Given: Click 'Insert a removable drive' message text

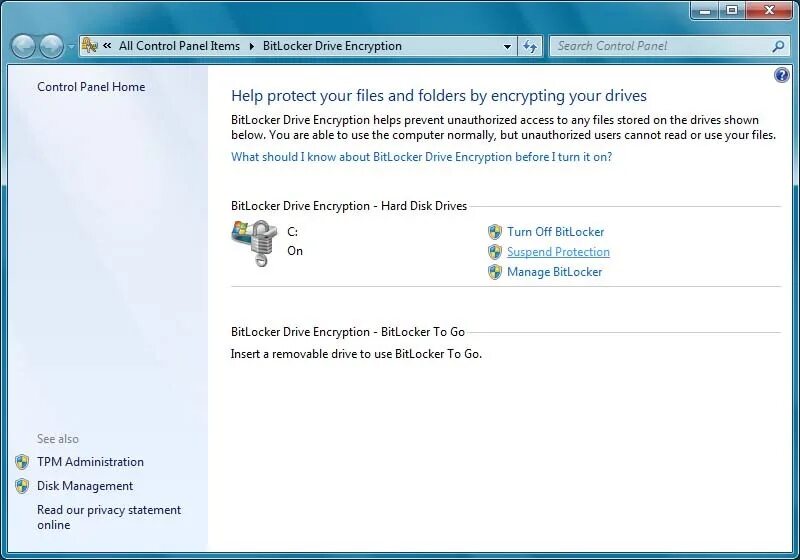Looking at the screenshot, I should [356, 353].
